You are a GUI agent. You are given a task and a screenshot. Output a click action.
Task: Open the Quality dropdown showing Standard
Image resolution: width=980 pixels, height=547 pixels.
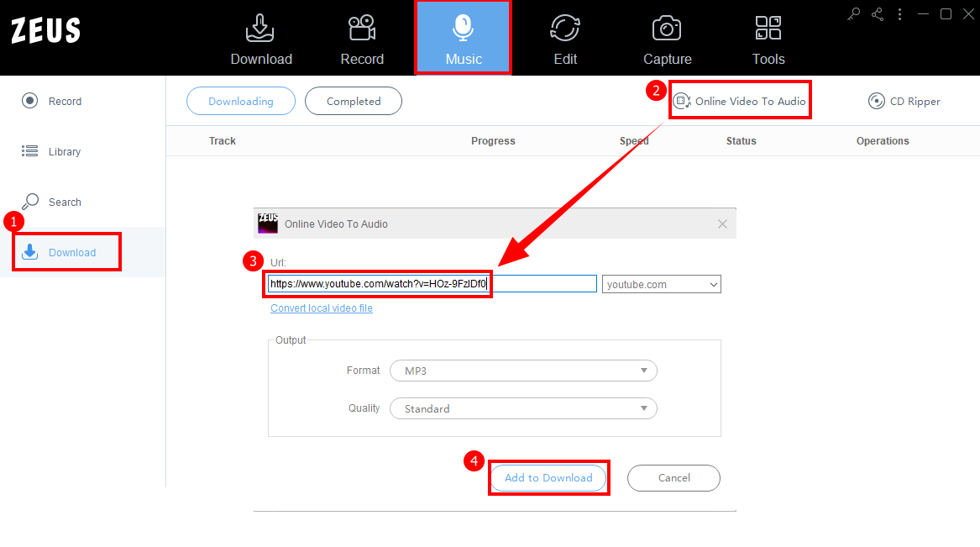click(523, 409)
